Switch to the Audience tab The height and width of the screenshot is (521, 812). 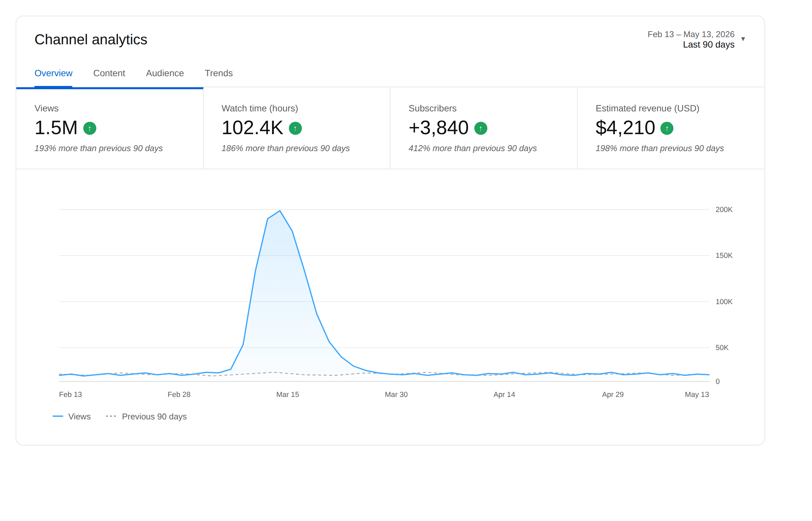(165, 73)
